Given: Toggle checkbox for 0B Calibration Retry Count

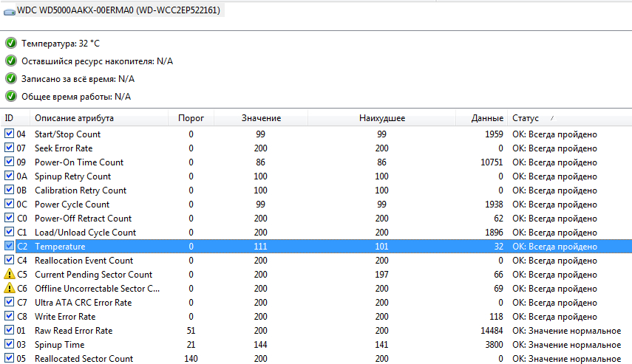Looking at the screenshot, I should 9,190.
